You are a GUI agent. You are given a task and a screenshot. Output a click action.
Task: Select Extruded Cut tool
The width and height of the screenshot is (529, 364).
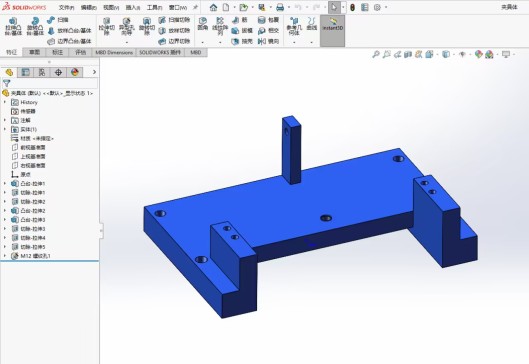[107, 27]
